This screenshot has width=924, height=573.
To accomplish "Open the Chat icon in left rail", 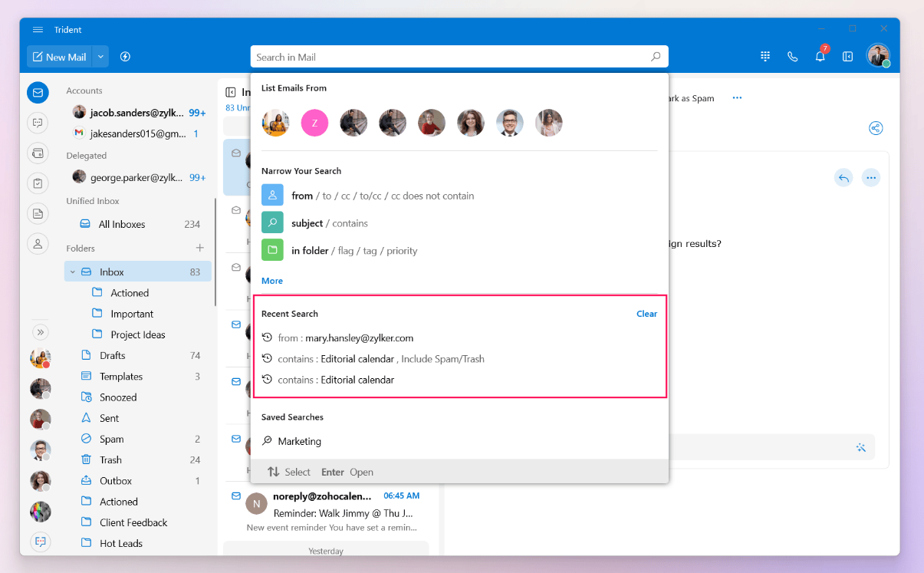I will [38, 123].
